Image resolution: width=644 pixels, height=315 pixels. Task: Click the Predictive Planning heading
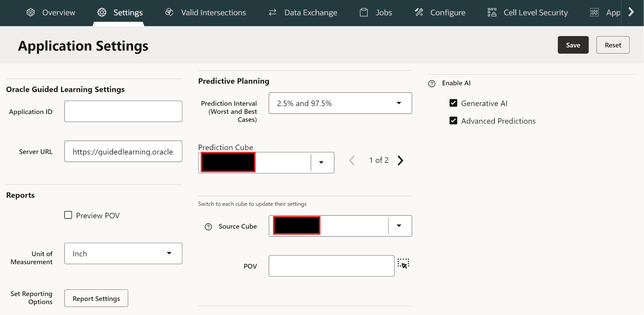[x=234, y=81]
